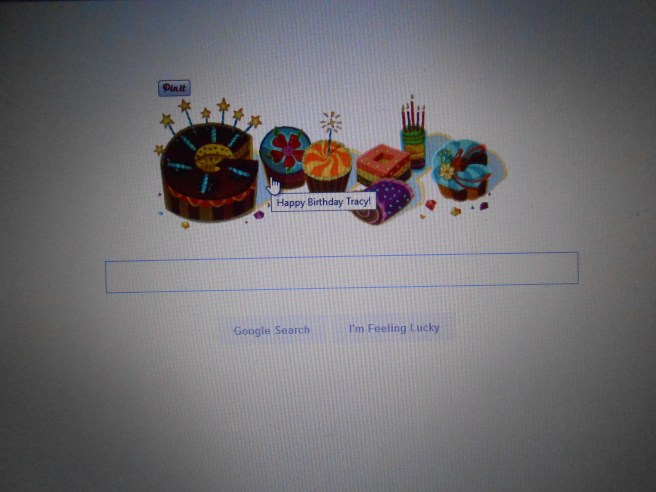Image resolution: width=656 pixels, height=492 pixels.
Task: Click the Pin it button above the doodle
Action: point(174,88)
